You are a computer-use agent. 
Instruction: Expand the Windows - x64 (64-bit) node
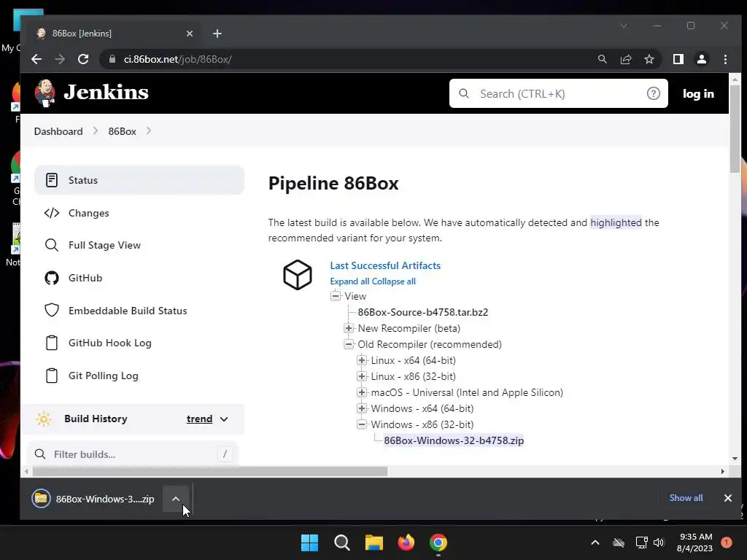[x=362, y=408]
